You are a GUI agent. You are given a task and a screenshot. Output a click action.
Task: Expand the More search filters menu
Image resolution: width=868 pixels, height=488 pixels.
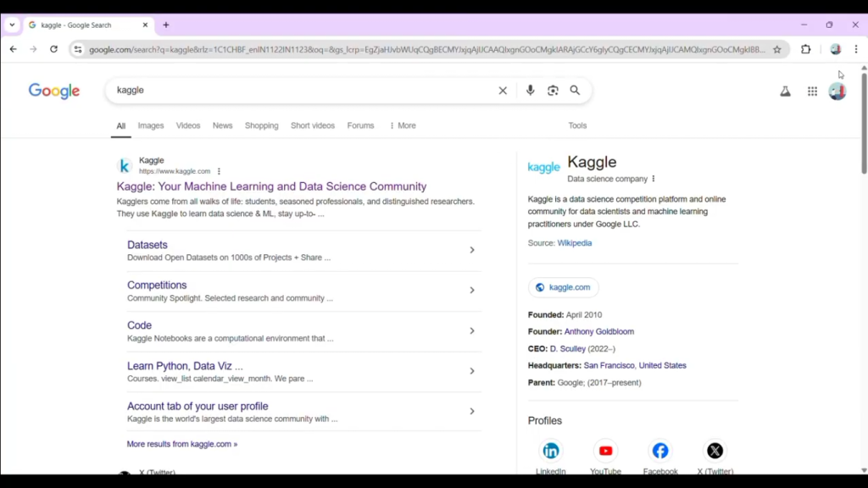[403, 125]
